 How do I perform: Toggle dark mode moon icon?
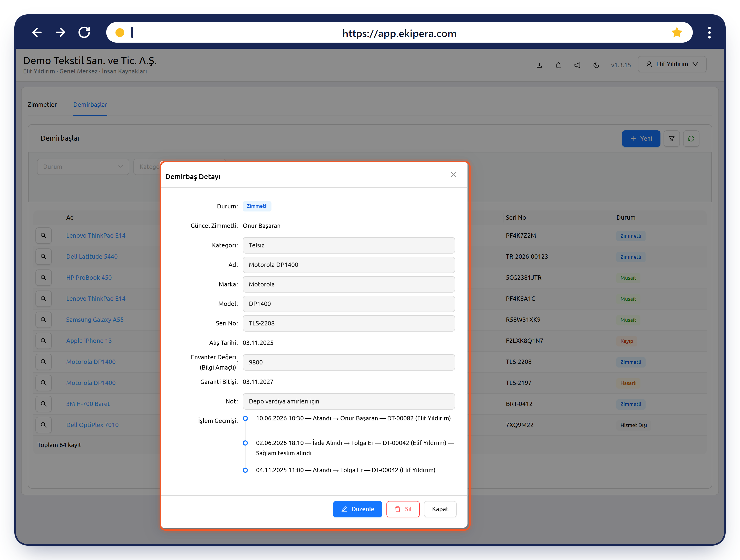596,65
